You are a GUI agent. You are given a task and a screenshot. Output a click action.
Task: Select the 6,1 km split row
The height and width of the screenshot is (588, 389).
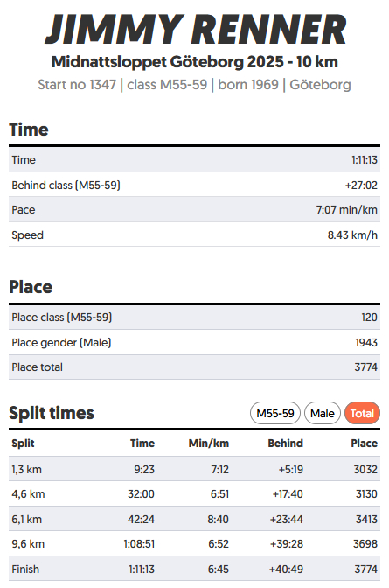click(x=194, y=519)
